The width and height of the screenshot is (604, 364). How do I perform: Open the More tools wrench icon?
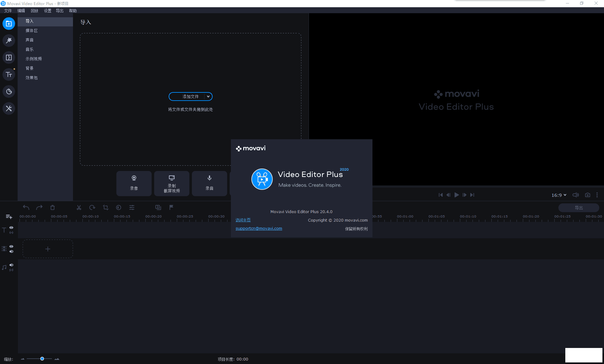pos(9,108)
